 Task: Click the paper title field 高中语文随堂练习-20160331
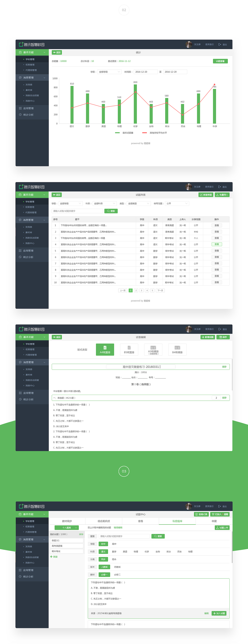pyautogui.click(x=141, y=367)
